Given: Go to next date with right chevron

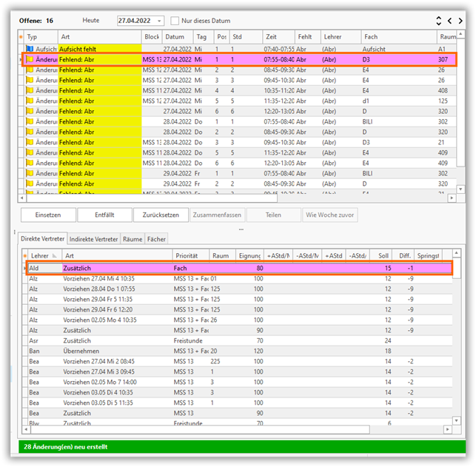Looking at the screenshot, I should tap(460, 21).
